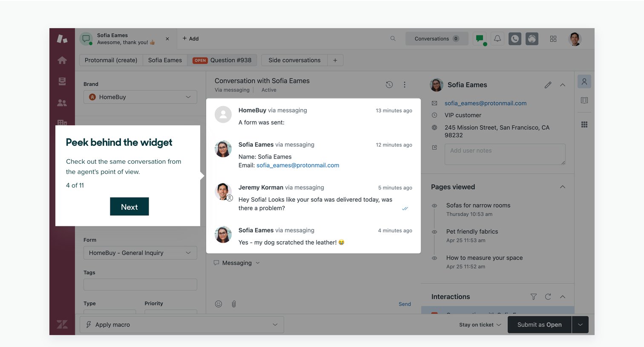Open the Apply macro dropdown

point(182,325)
